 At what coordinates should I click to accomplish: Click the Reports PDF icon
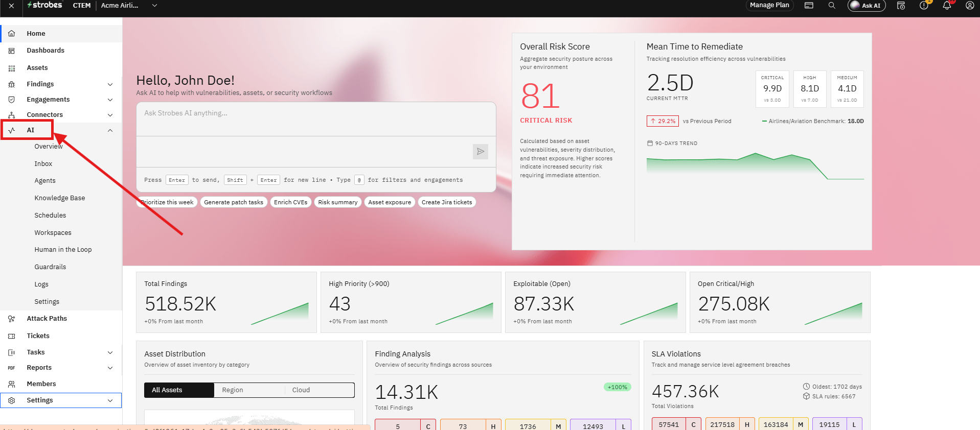pyautogui.click(x=11, y=368)
